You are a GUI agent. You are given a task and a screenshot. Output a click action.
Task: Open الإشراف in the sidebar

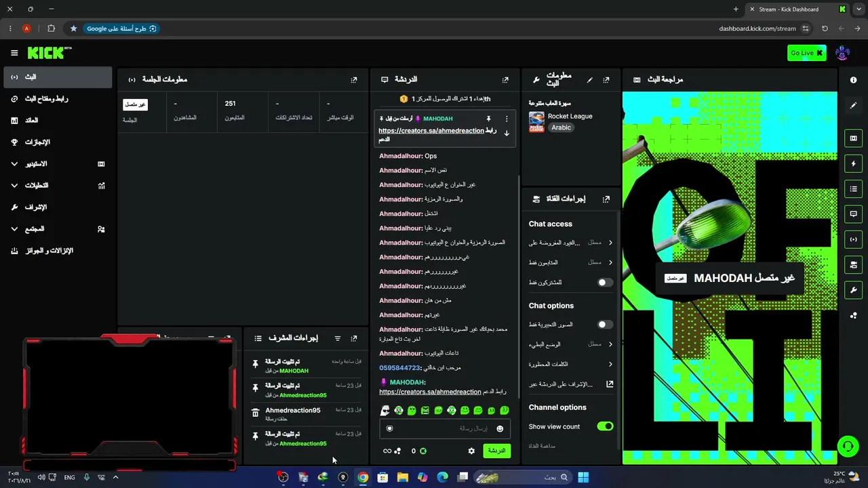(58, 207)
